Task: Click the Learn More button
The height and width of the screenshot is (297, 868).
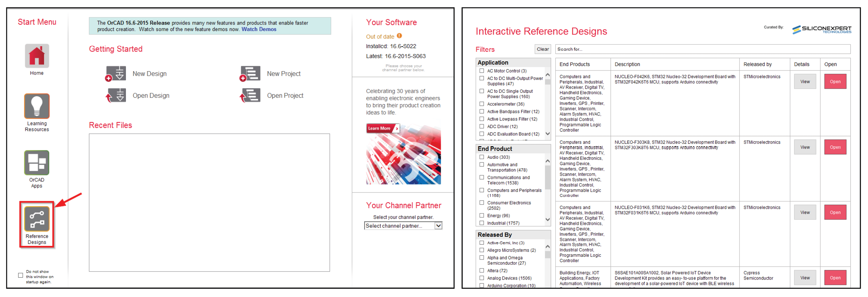Action: [383, 128]
